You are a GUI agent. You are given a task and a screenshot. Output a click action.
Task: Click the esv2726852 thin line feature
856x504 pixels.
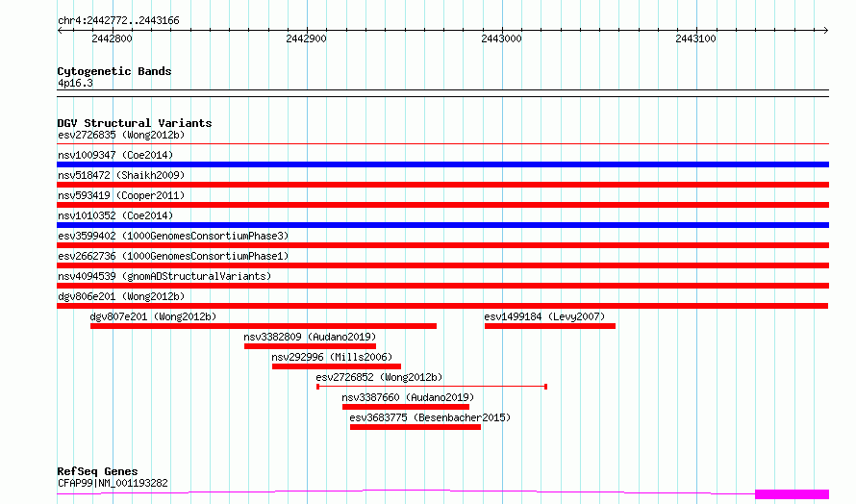pos(432,387)
